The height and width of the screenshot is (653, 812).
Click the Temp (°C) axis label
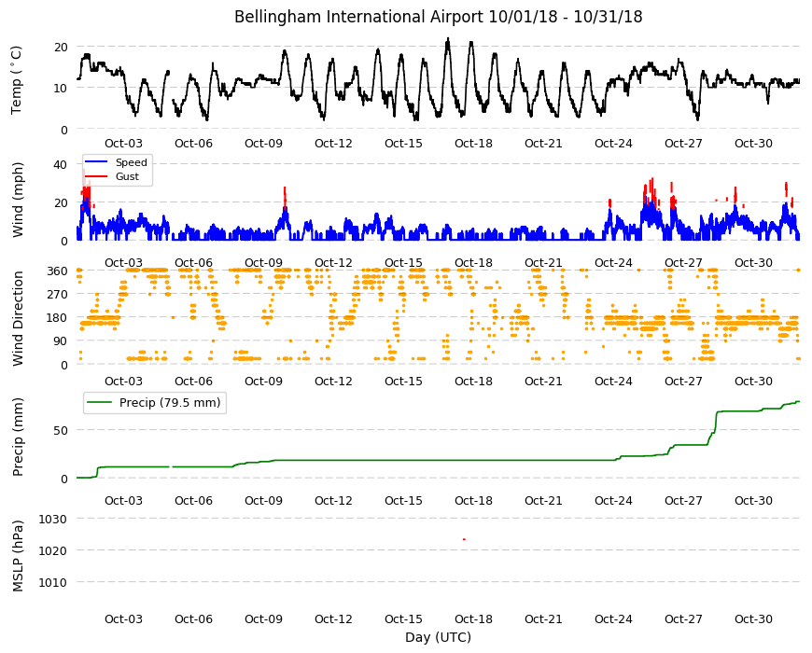[x=17, y=80]
